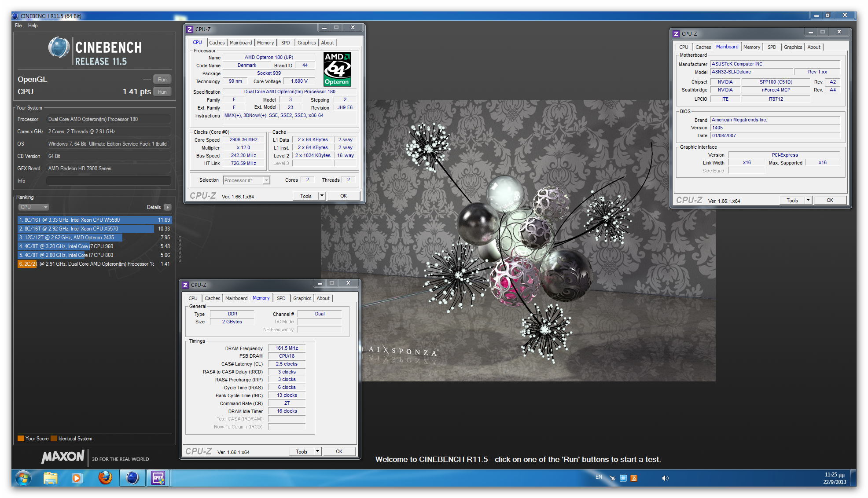Select Mainboard tab in the CPU-Z Memory window
This screenshot has height=498, width=868.
click(x=236, y=298)
